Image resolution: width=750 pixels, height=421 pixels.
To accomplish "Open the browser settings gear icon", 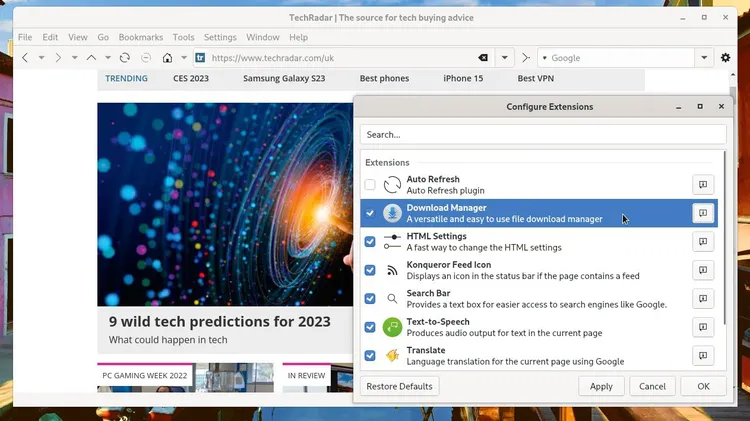I will tap(726, 58).
